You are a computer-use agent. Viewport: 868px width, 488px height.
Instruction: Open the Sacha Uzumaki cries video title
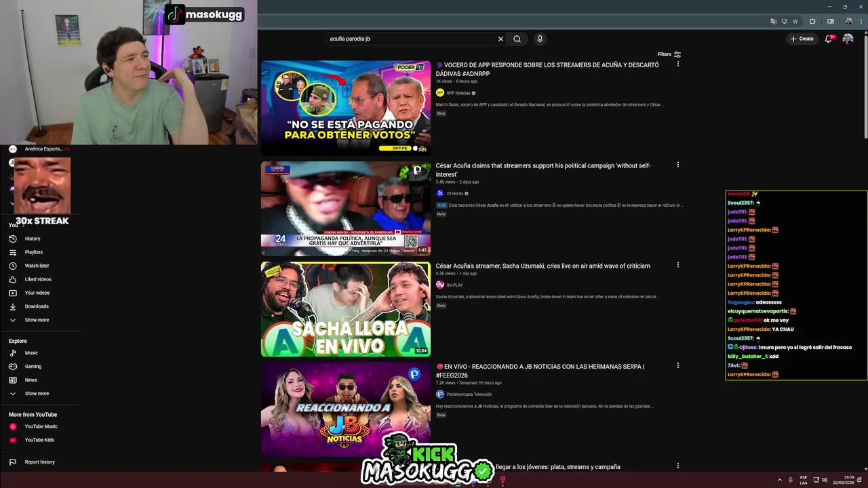point(542,266)
